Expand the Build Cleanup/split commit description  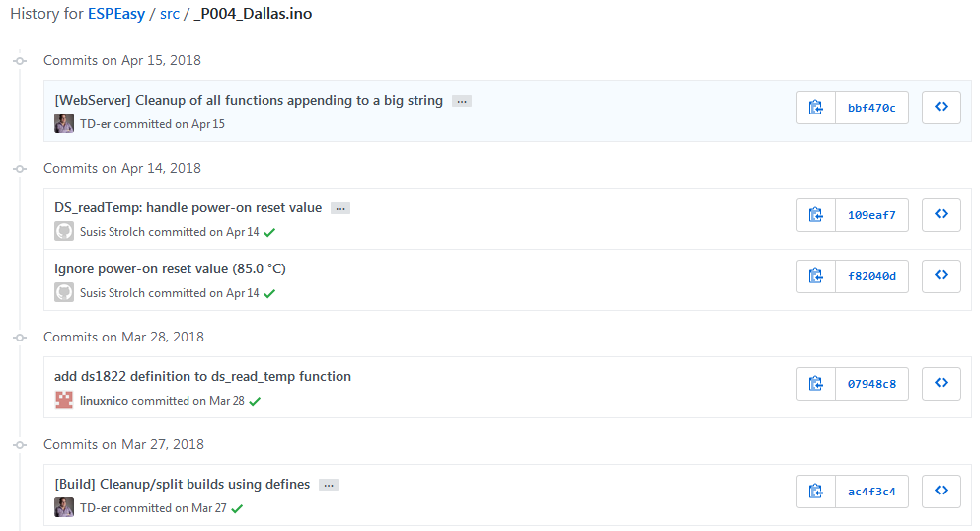329,485
